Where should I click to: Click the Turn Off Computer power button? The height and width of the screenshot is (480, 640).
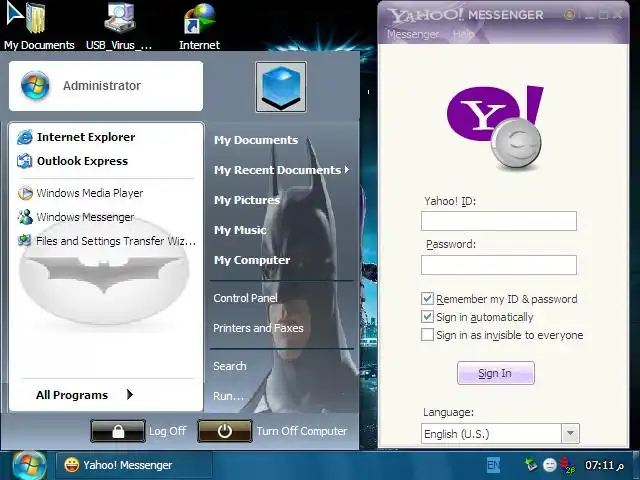(225, 431)
